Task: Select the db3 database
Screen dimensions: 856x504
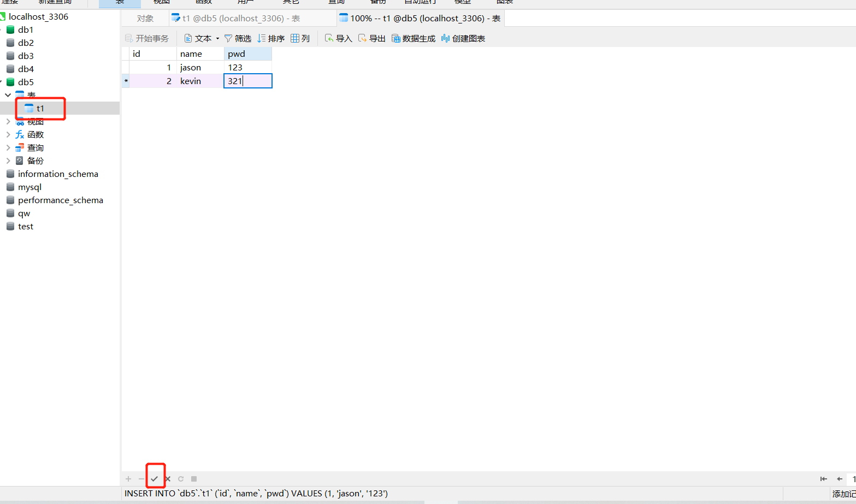Action: click(26, 56)
